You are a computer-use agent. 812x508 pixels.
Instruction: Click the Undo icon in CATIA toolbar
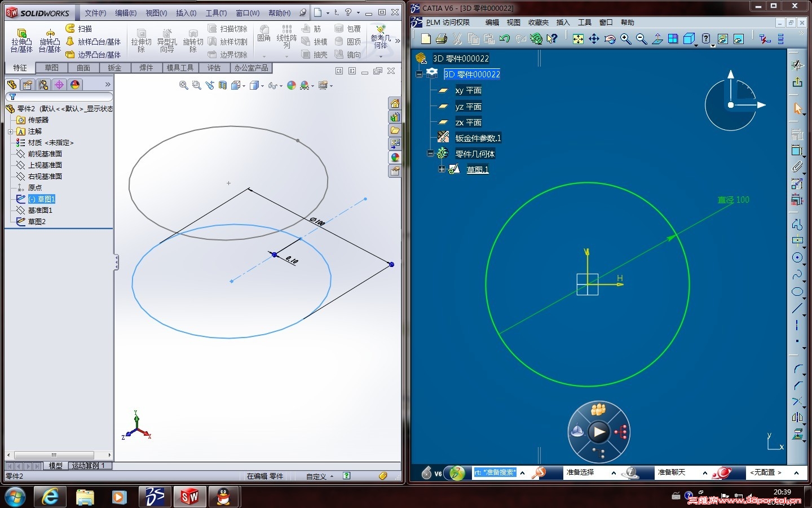click(505, 38)
